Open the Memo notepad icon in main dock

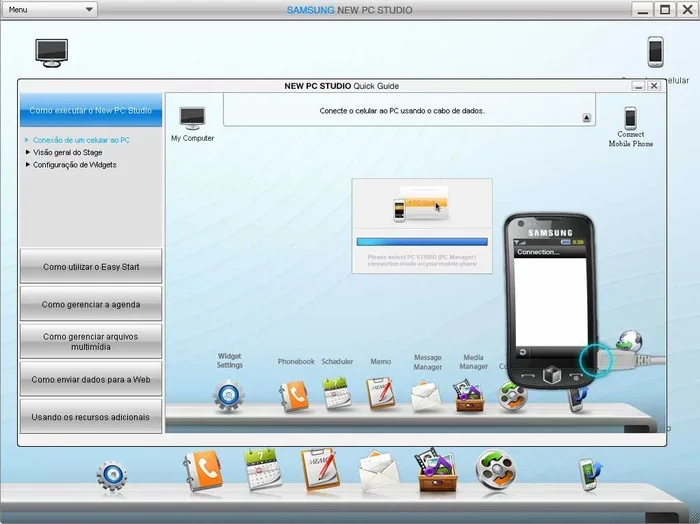[321, 470]
